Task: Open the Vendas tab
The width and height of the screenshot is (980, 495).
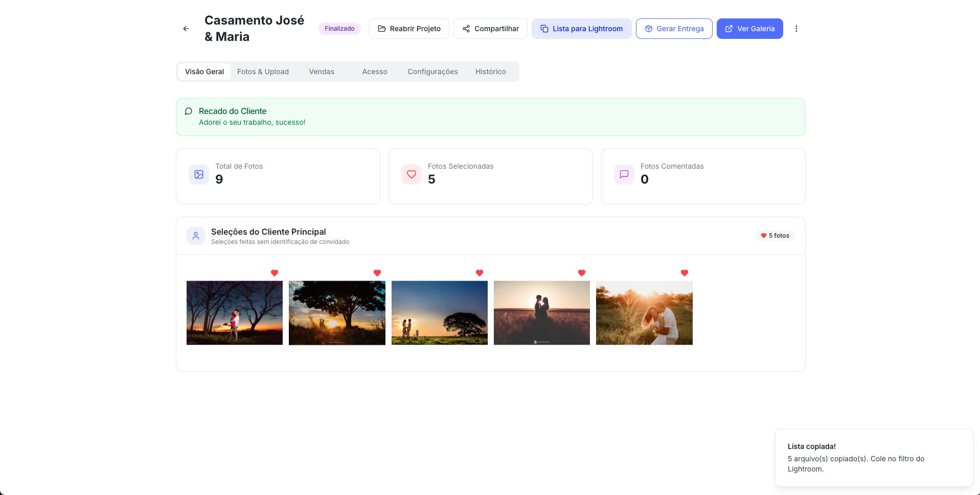Action: (x=322, y=72)
